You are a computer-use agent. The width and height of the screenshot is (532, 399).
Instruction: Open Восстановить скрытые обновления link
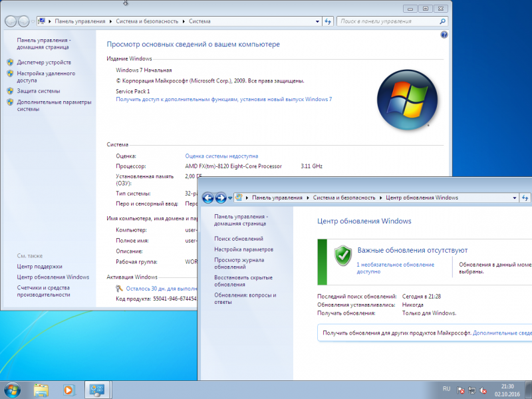tap(243, 281)
